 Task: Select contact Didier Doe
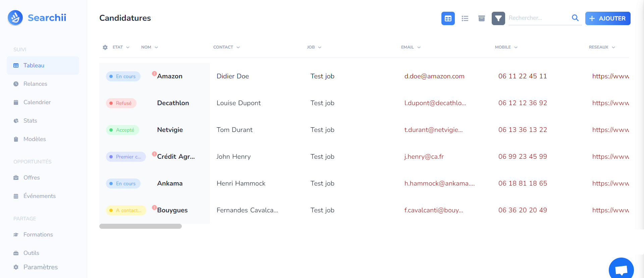pos(233,76)
